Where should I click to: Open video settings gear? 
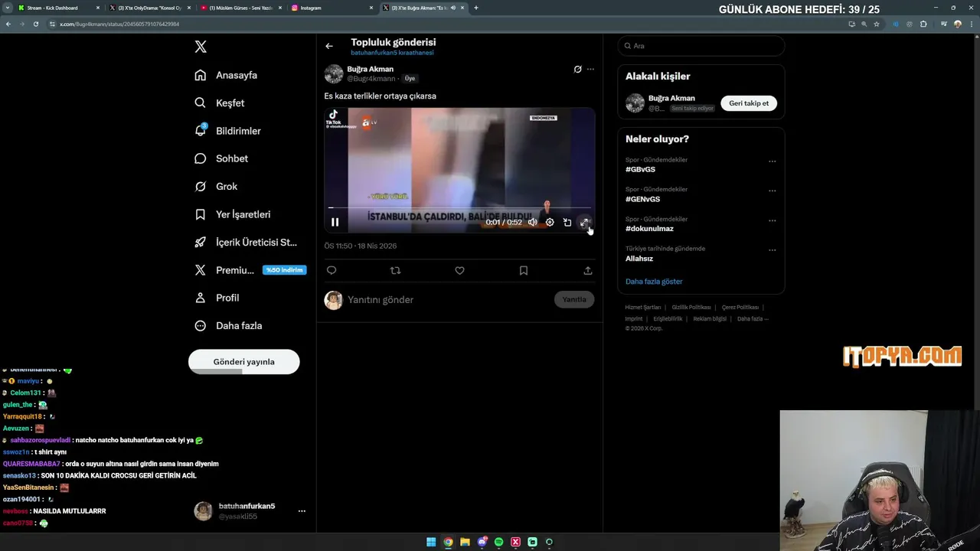tap(550, 222)
